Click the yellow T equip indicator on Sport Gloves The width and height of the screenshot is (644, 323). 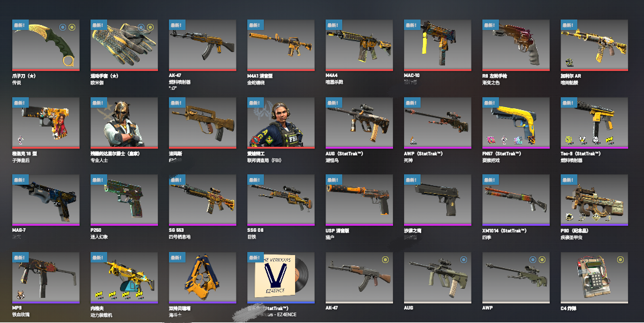[x=151, y=27]
